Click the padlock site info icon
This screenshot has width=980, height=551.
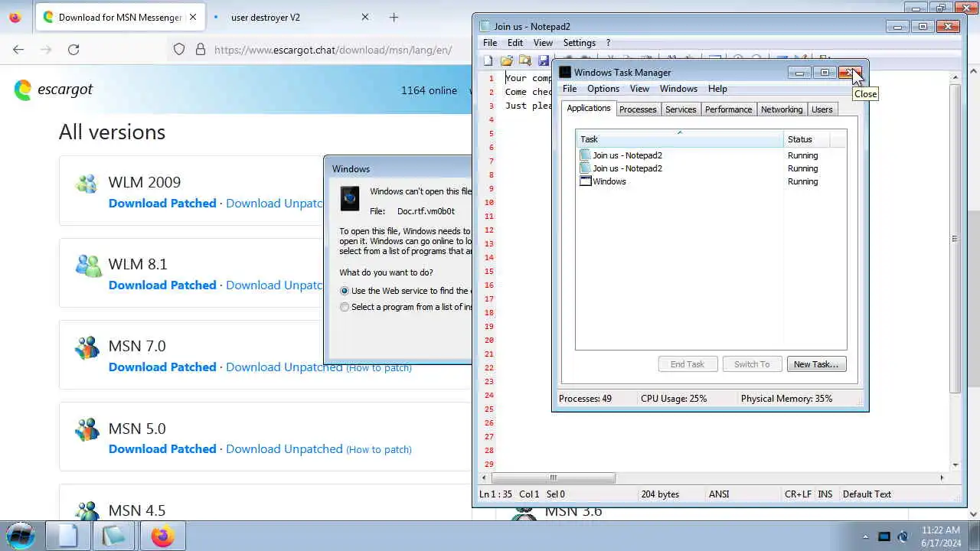pos(201,49)
